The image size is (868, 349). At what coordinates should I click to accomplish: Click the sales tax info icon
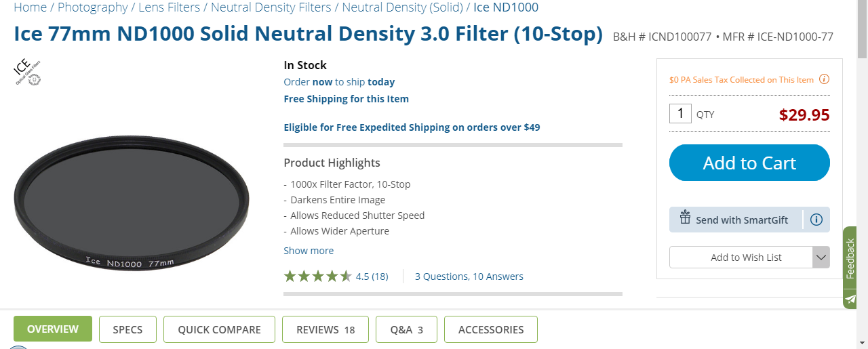click(x=824, y=79)
